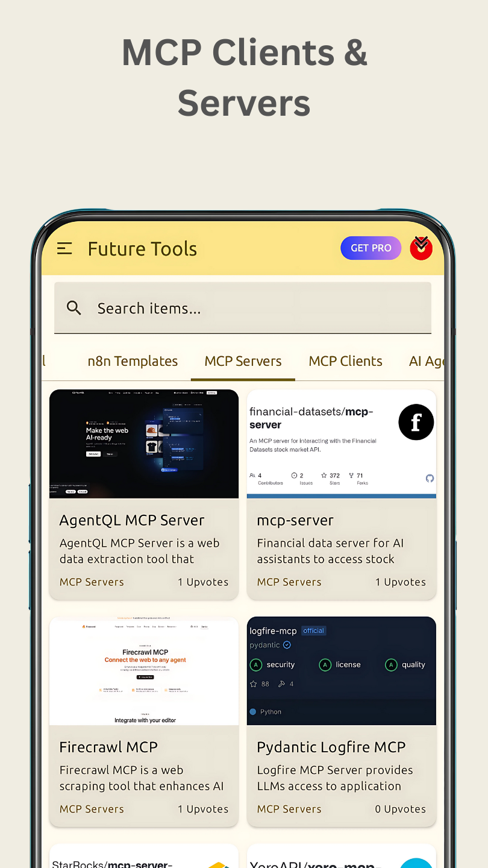Tap MCP Servers tag on AgentQL card
Viewport: 488px width, 868px height.
(x=92, y=582)
